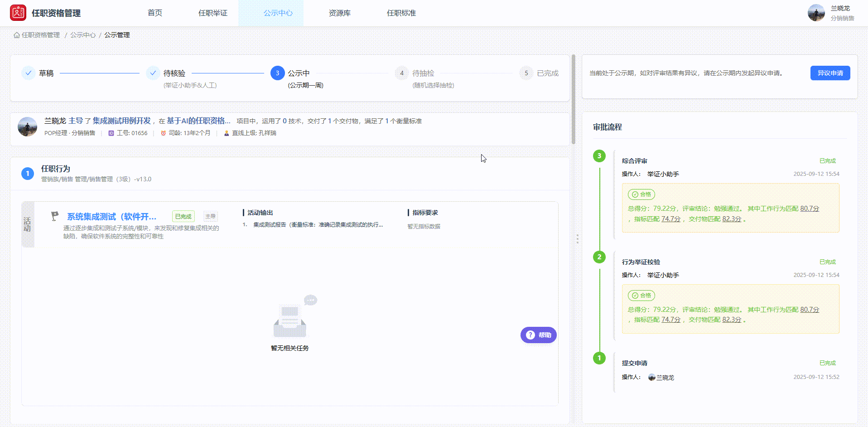
Task: Open the 系统集成测试 activity title link
Action: pyautogui.click(x=111, y=217)
